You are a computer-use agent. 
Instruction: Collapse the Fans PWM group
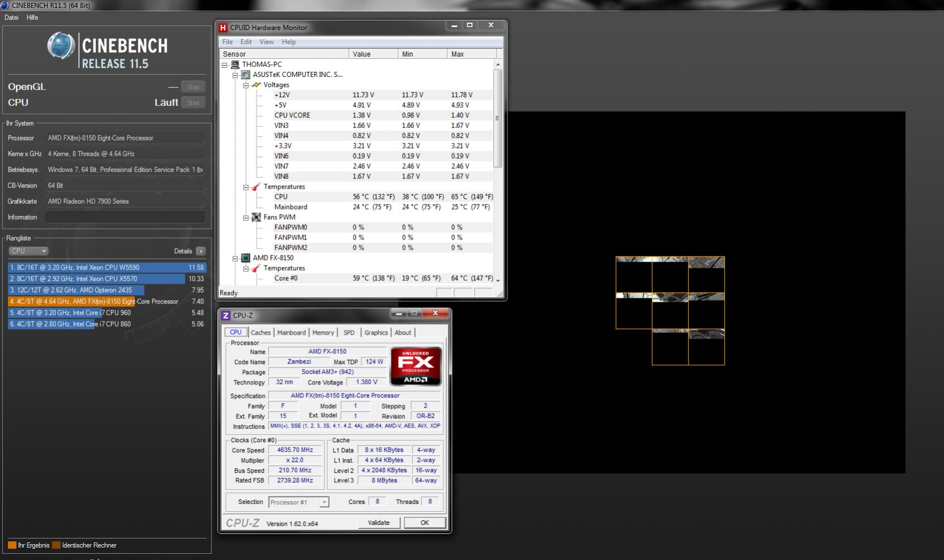coord(246,218)
